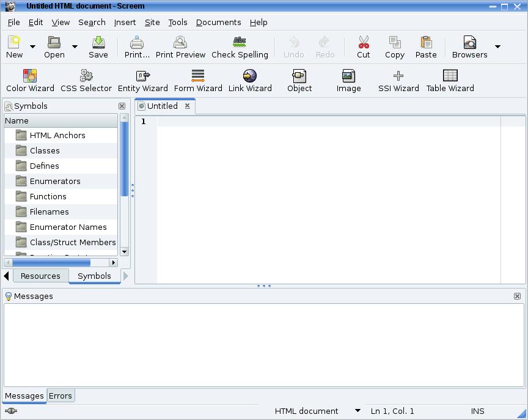The width and height of the screenshot is (528, 420).
Task: Expand the New document dropdown arrow
Action: (x=33, y=46)
